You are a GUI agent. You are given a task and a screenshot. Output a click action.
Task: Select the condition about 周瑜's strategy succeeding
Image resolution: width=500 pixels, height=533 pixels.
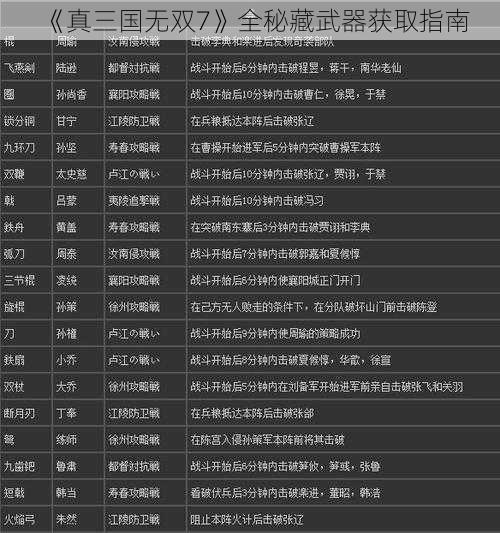(275, 333)
